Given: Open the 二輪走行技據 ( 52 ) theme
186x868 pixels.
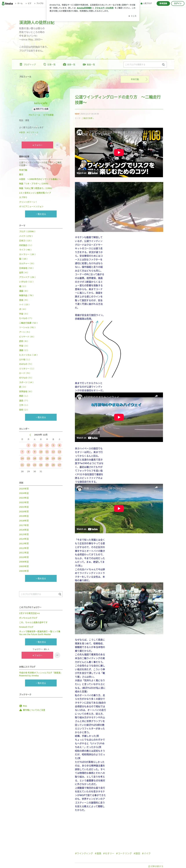Looking at the screenshot, I should (28, 322).
